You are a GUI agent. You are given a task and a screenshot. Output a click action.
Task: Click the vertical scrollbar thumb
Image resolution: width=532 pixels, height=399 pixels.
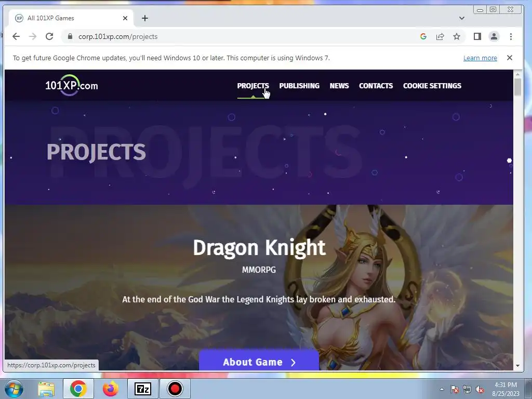[x=517, y=87]
